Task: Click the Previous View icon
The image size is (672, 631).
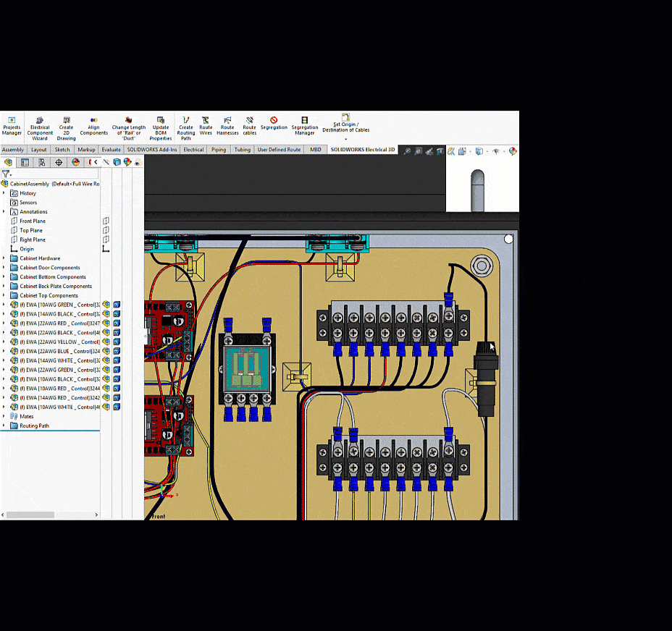Action: tap(429, 151)
